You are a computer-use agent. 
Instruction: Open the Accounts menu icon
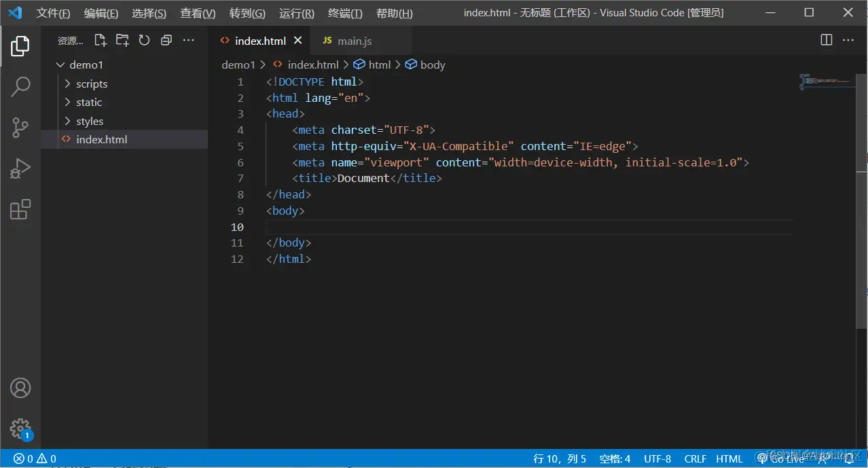point(20,388)
